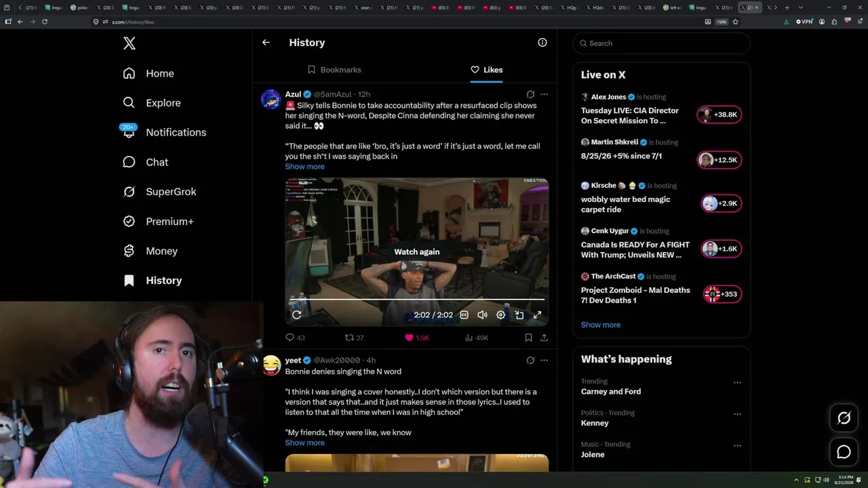Image resolution: width=868 pixels, height=488 pixels.
Task: Join The ArchCast live with +353 listeners
Action: pos(722,294)
